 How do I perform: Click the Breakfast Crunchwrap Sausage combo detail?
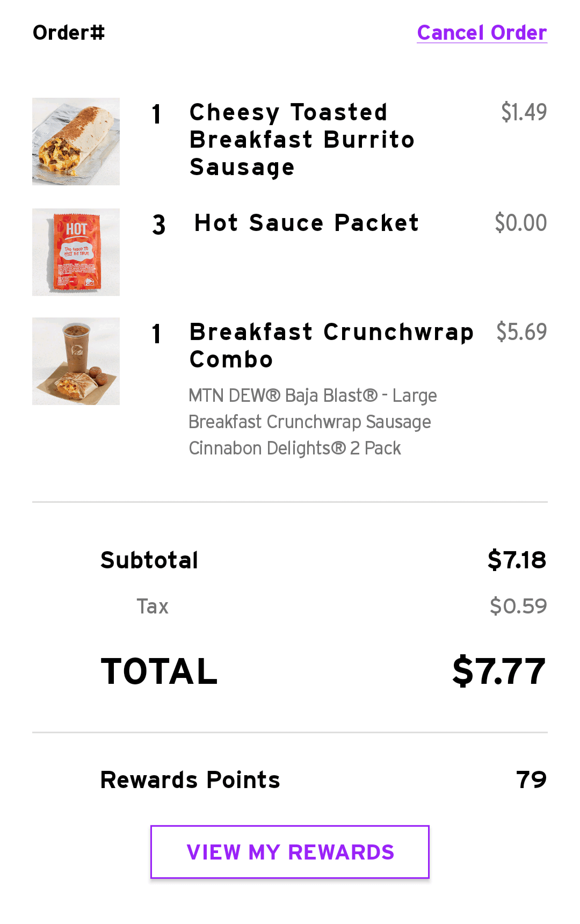pos(309,422)
